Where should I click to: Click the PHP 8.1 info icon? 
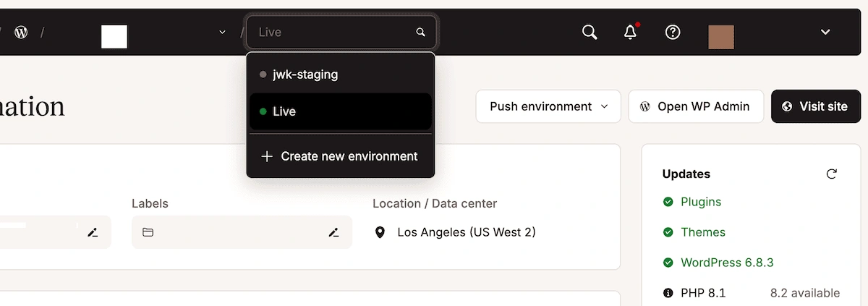668,293
